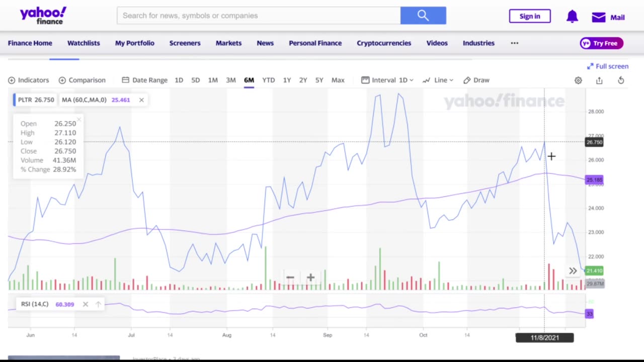This screenshot has width=644, height=362.
Task: Open the Interval 1D dropdown
Action: point(387,80)
